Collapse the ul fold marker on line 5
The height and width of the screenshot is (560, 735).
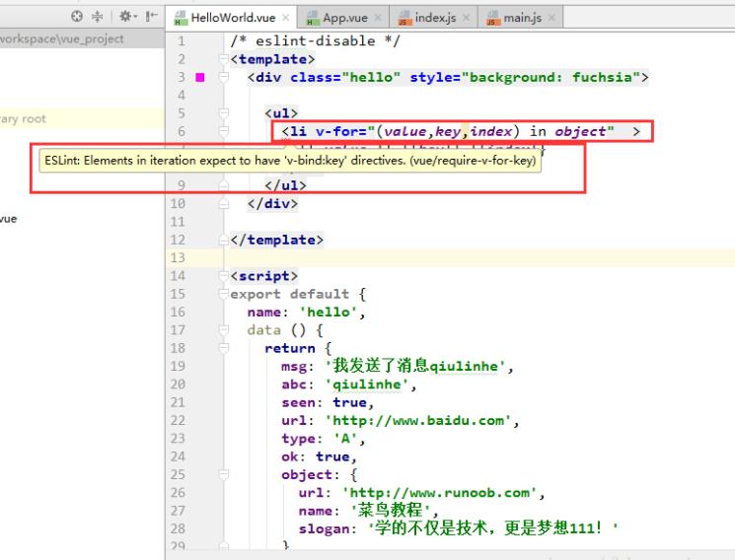point(224,113)
